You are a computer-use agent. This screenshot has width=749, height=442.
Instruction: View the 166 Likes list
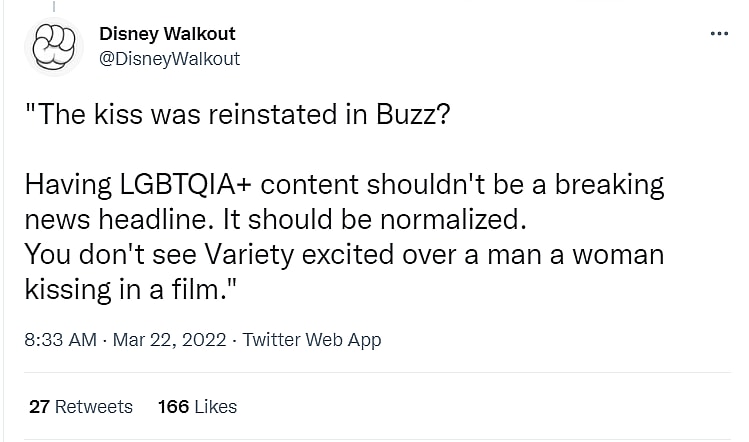(x=197, y=406)
